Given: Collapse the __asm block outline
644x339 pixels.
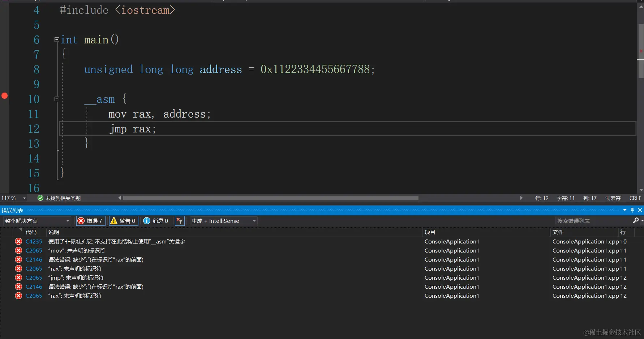Looking at the screenshot, I should point(57,99).
